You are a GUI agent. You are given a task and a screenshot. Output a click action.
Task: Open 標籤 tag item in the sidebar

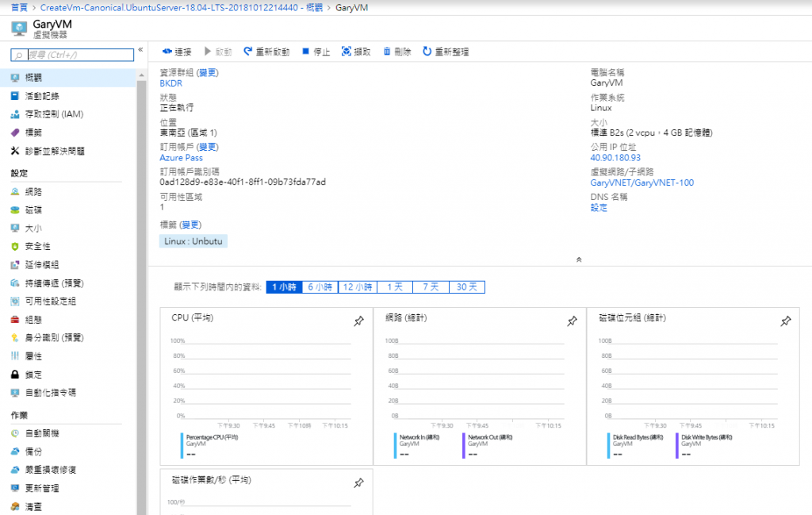pos(67,133)
